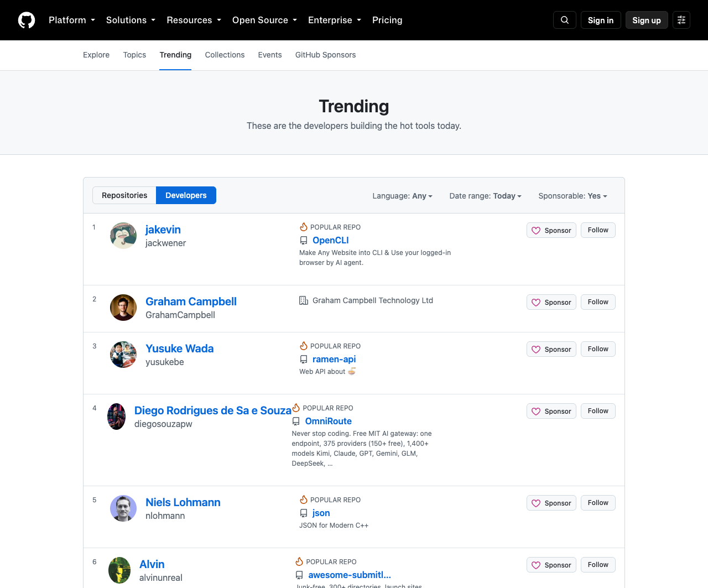Open Diego Rodrigues de Sa e Souza's avatar
The image size is (708, 588).
(116, 417)
